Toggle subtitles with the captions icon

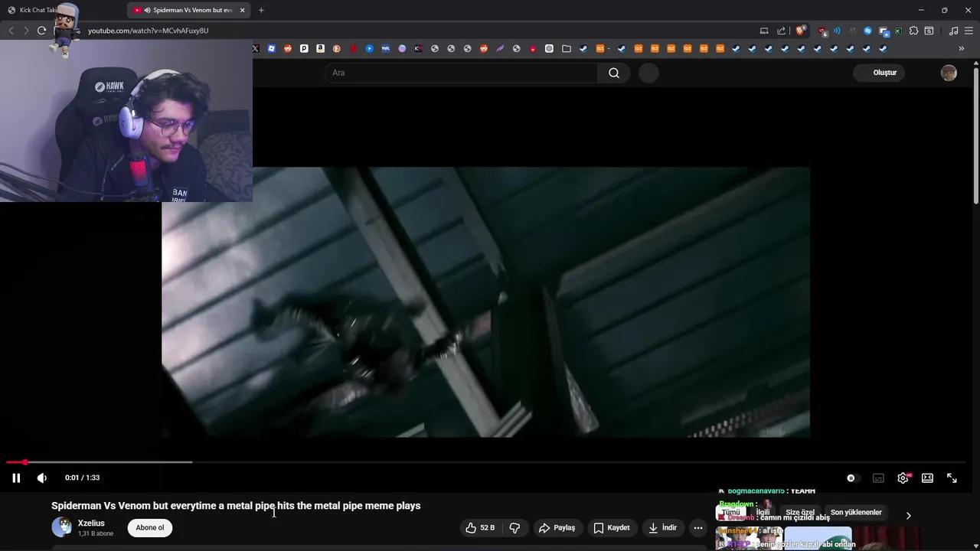point(878,478)
